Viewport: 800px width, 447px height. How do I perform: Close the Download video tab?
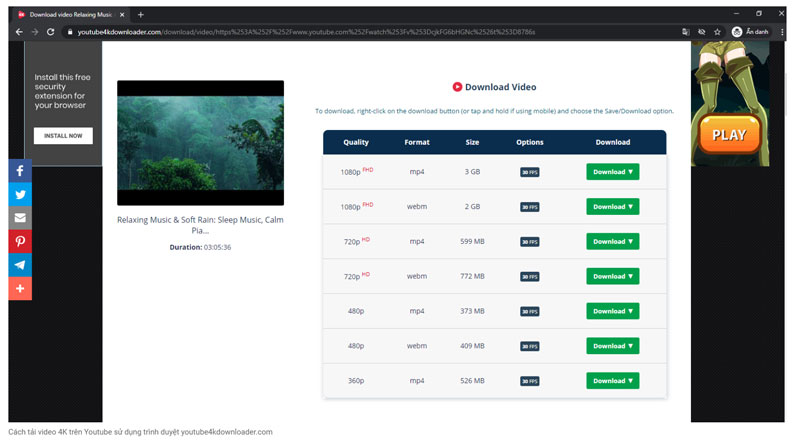point(122,15)
